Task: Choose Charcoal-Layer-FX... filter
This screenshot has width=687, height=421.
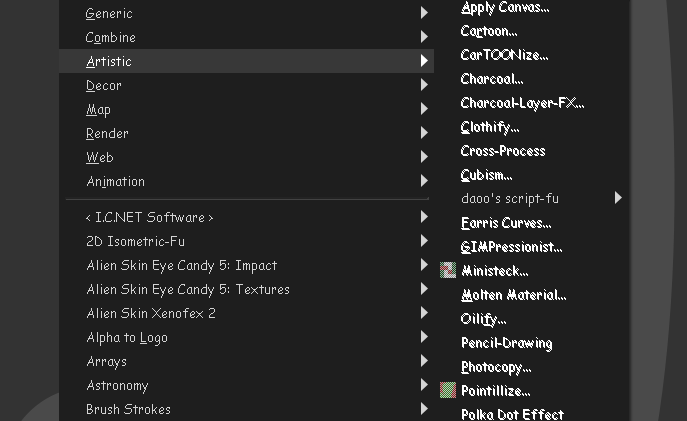Action: tap(522, 103)
